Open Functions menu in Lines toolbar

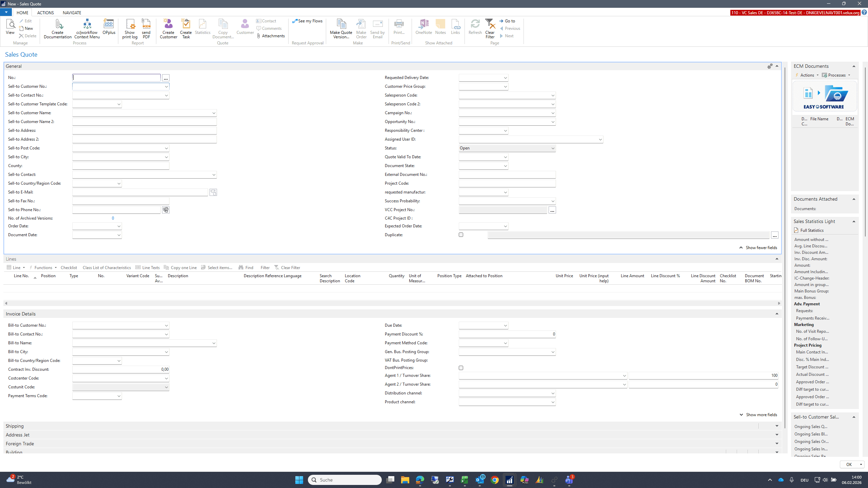[x=43, y=268]
